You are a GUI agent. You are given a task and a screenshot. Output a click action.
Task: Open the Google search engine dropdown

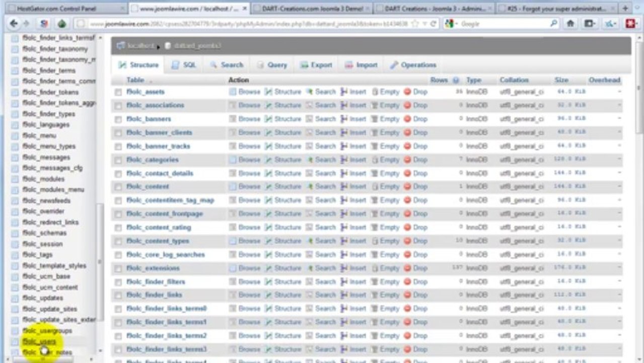point(451,24)
